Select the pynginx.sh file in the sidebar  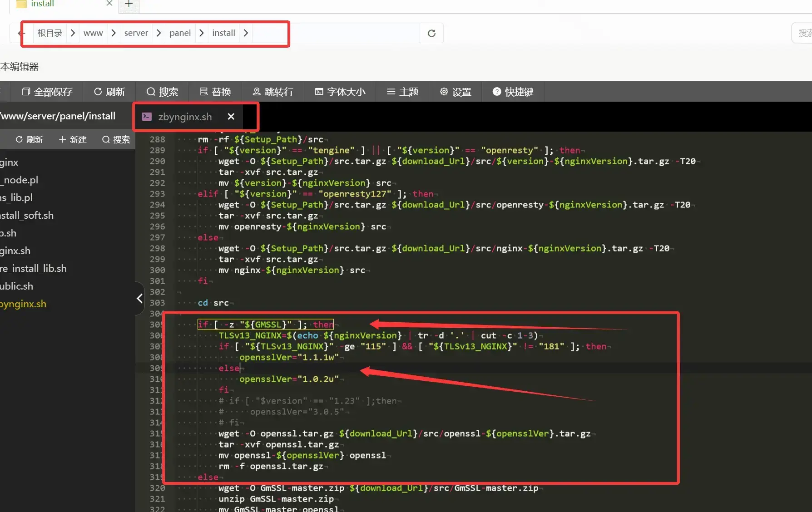point(23,304)
